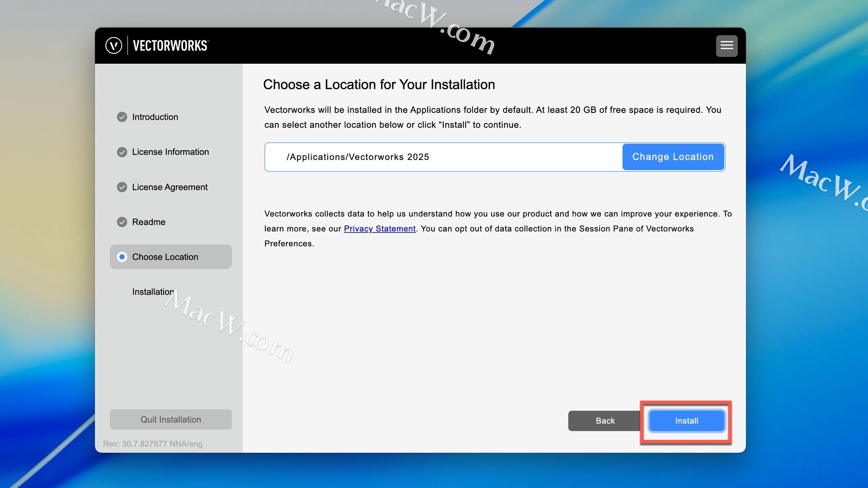Select the Choose Location sidebar item

click(170, 257)
